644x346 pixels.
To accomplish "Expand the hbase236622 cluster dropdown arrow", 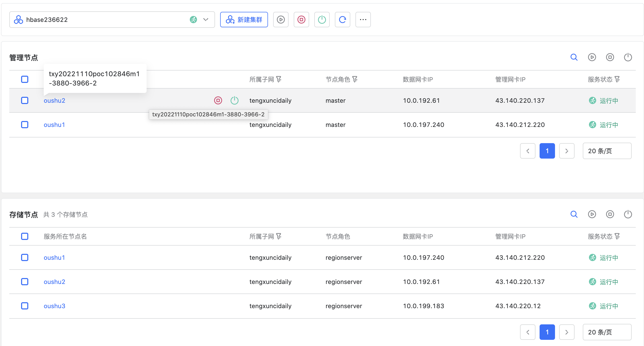I will [206, 20].
